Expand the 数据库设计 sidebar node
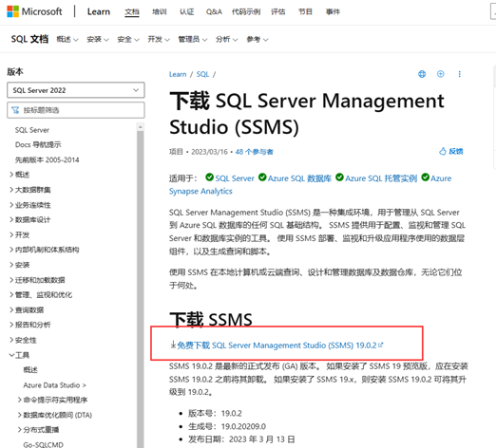This screenshot has height=448, width=496. (30, 219)
